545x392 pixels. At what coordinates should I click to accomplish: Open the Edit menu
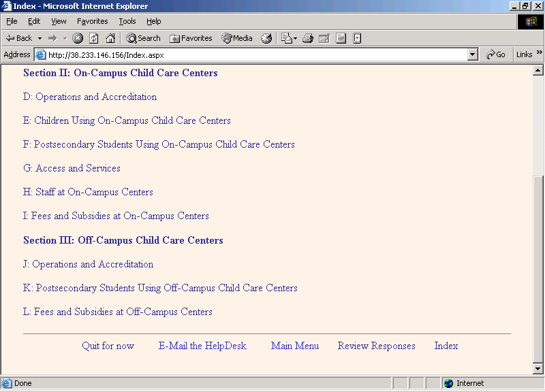[34, 22]
